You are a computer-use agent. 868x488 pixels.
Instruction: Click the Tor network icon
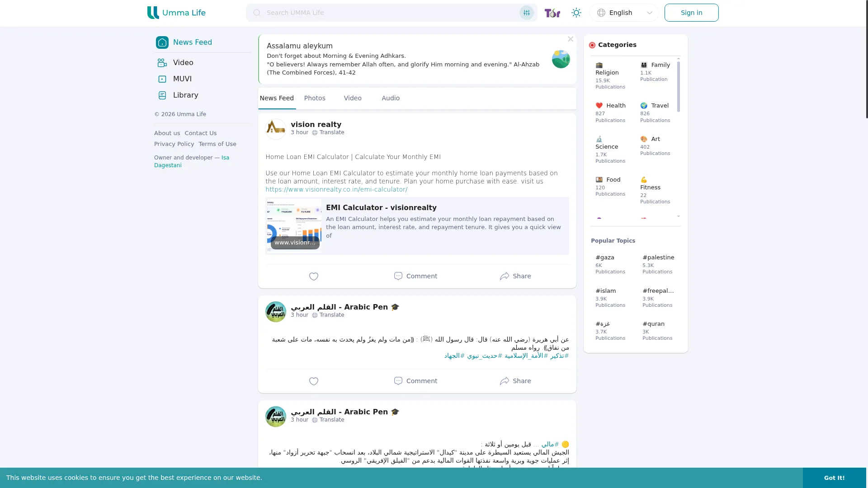tap(552, 13)
